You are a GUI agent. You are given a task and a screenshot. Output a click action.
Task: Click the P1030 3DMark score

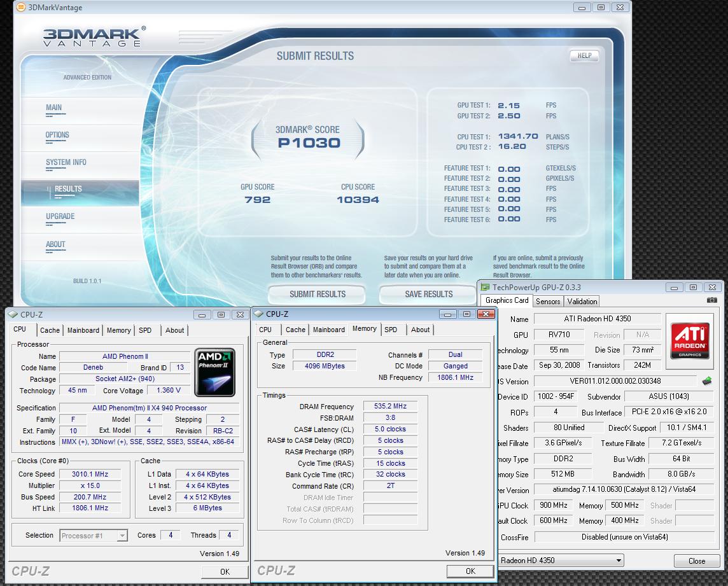point(309,143)
